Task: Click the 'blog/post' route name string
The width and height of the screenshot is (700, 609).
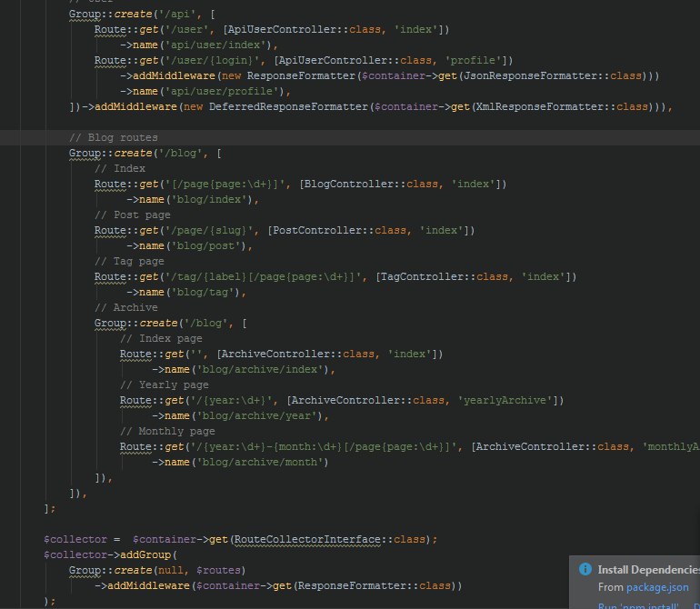Action: (x=205, y=246)
